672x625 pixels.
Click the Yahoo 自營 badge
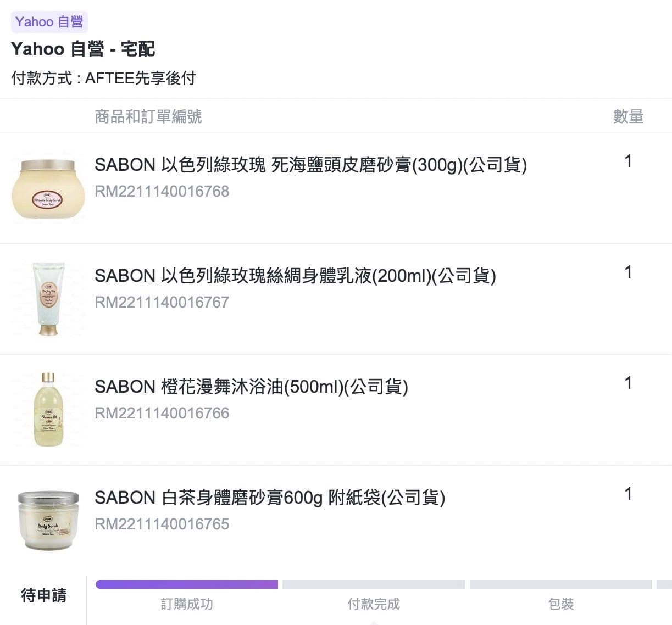(x=49, y=21)
